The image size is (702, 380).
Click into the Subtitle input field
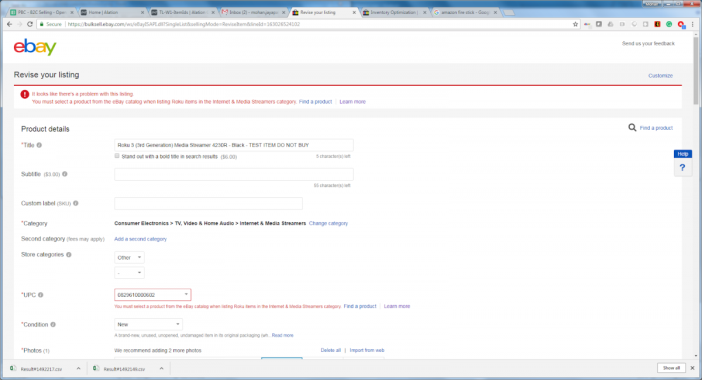234,174
